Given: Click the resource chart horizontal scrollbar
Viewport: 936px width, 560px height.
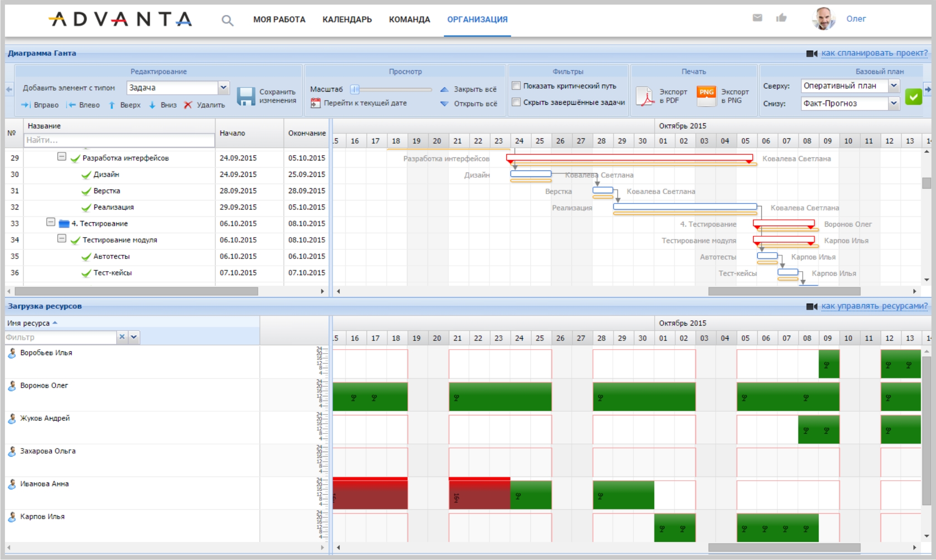Looking at the screenshot, I should pyautogui.click(x=784, y=547).
